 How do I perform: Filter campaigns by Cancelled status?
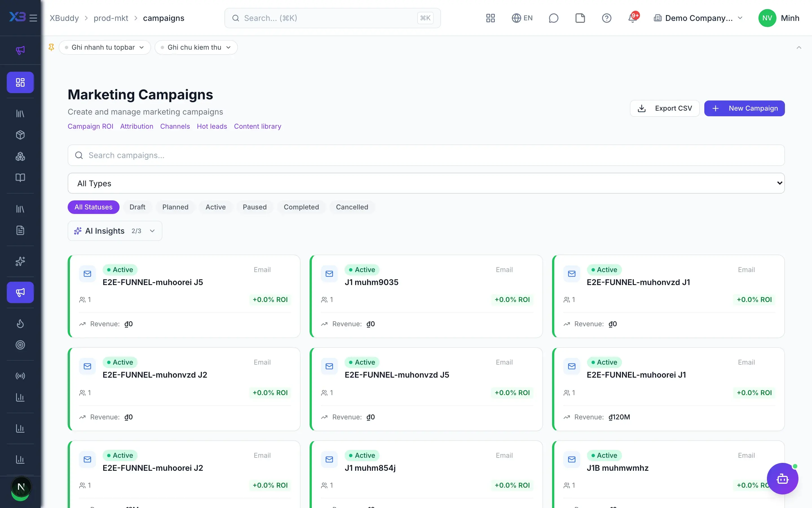(x=352, y=207)
